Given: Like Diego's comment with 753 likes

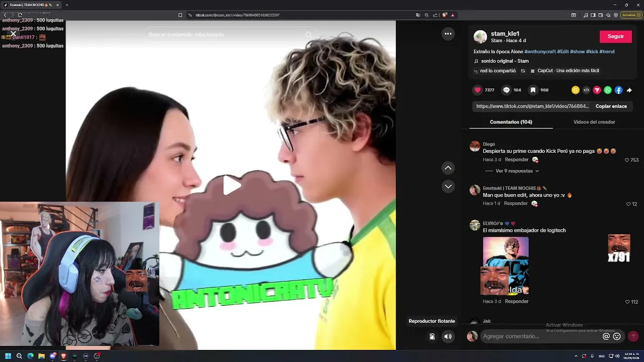Looking at the screenshot, I should [627, 160].
